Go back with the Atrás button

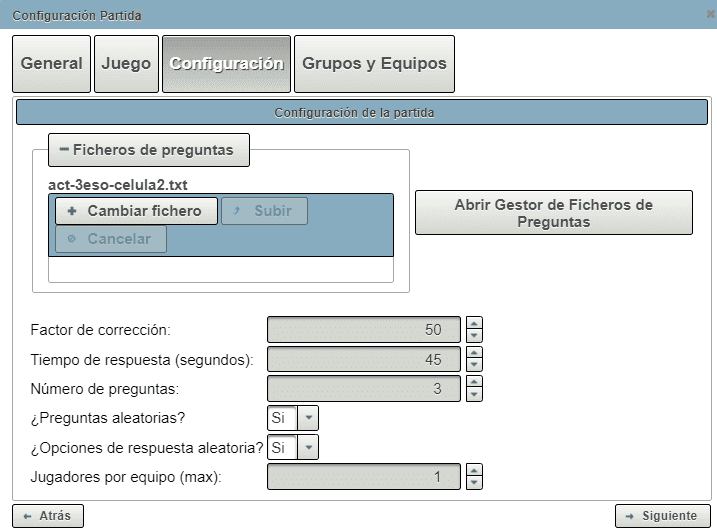click(x=48, y=516)
